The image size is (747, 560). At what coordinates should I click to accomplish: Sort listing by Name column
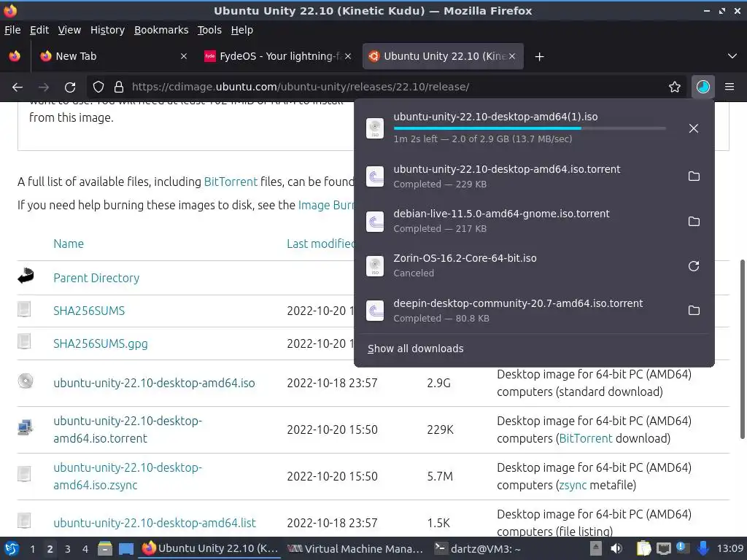coord(69,244)
